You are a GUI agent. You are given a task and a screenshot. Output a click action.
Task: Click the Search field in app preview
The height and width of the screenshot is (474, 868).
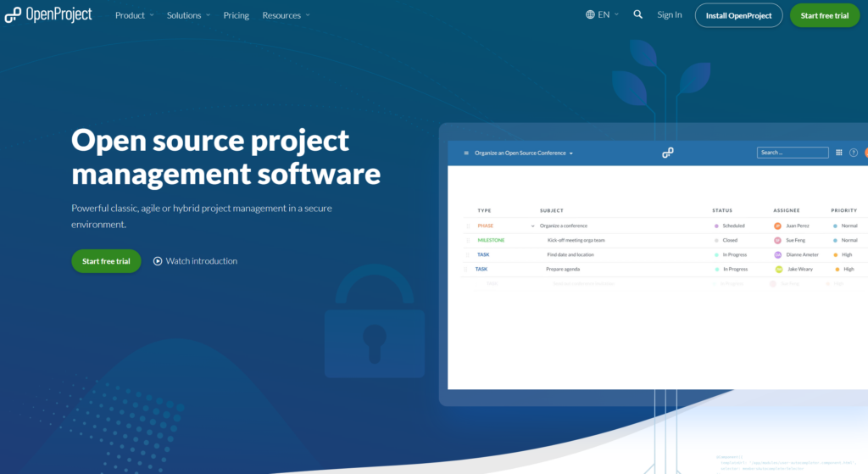pos(793,153)
